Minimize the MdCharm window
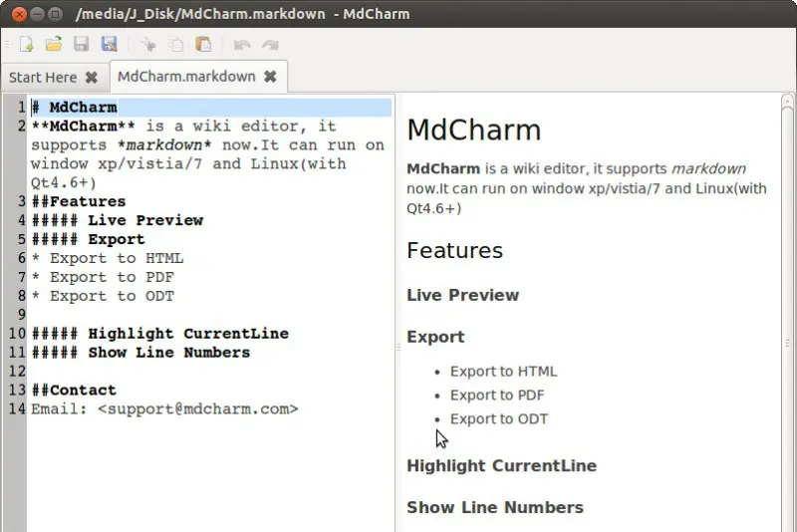797x532 pixels. coord(37,14)
